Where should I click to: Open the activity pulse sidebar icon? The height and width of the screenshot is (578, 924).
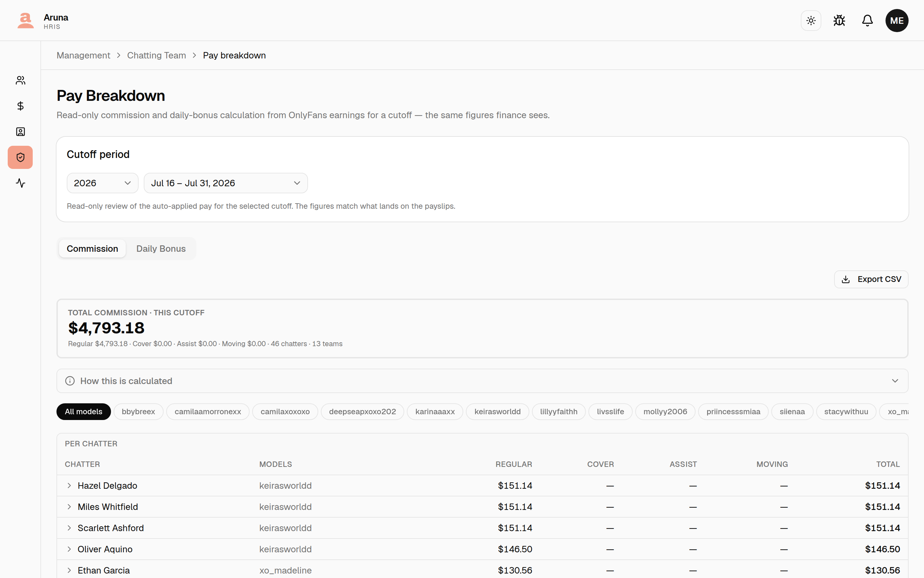[20, 183]
